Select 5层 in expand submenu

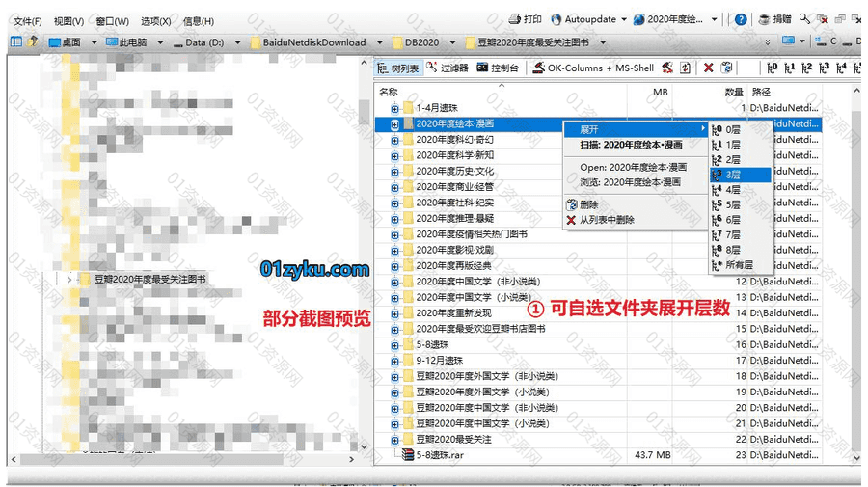[x=741, y=204]
